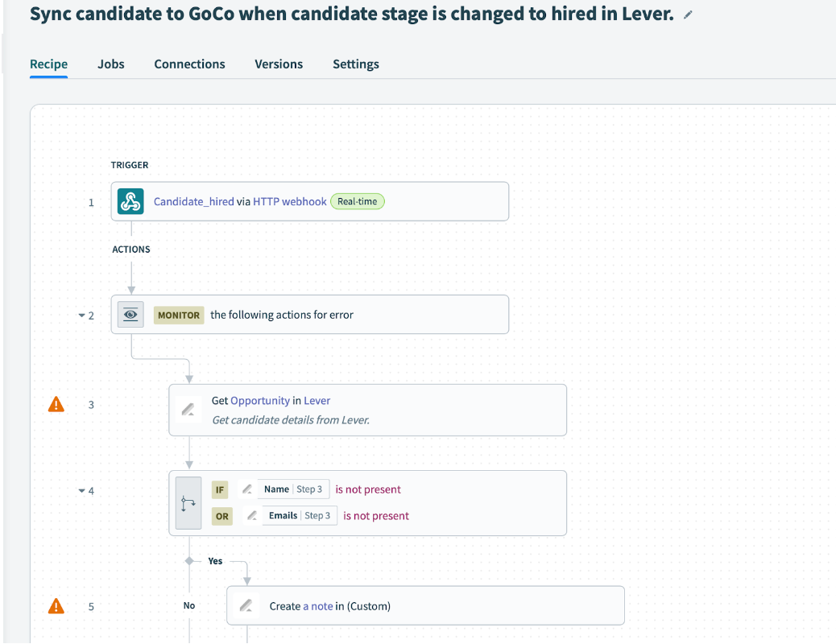Click the webhook trigger icon on step 1

[x=130, y=201]
